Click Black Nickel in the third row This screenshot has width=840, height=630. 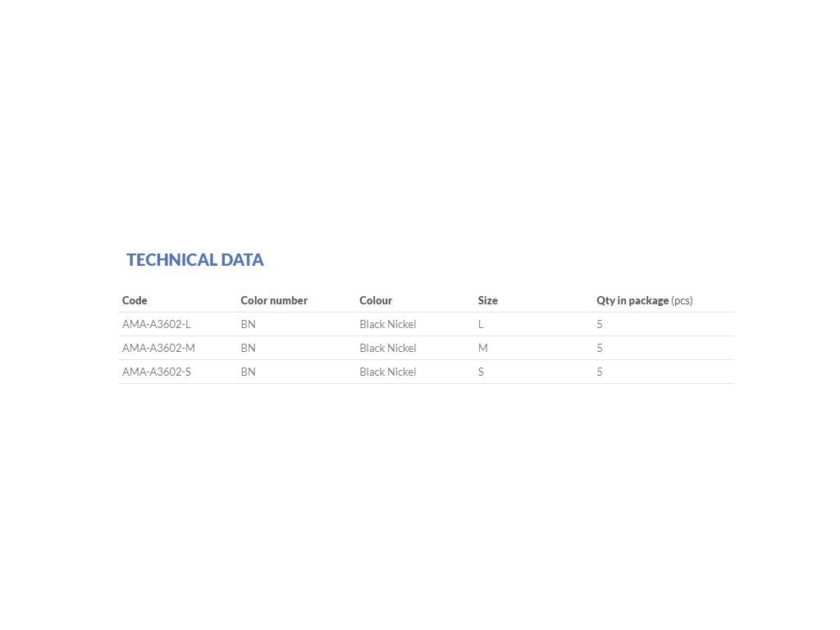coord(388,372)
